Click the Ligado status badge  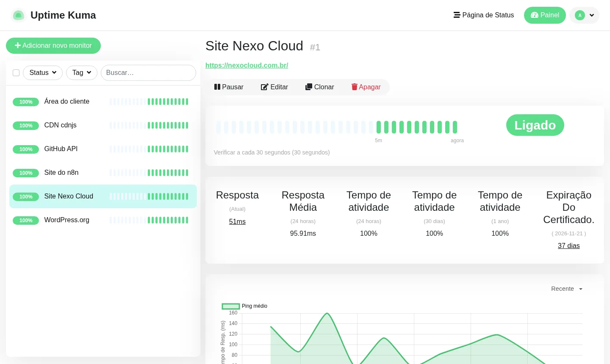click(535, 125)
